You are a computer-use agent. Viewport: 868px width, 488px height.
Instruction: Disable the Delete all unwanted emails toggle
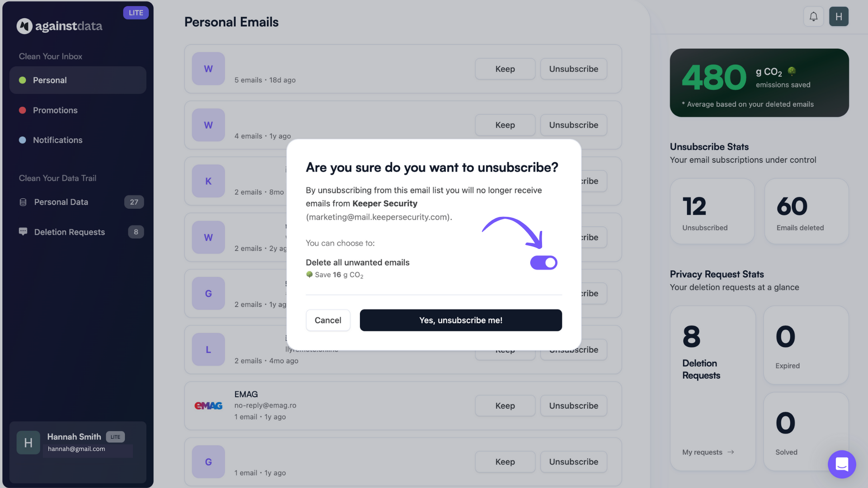pos(543,263)
